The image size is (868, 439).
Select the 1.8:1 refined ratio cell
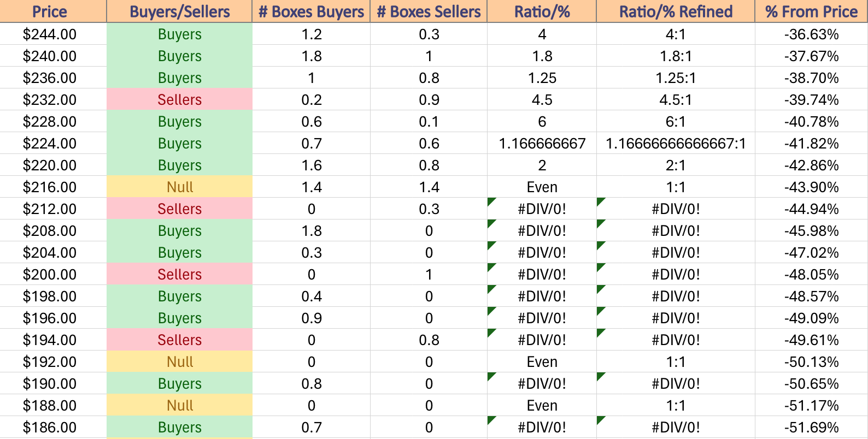click(x=676, y=56)
